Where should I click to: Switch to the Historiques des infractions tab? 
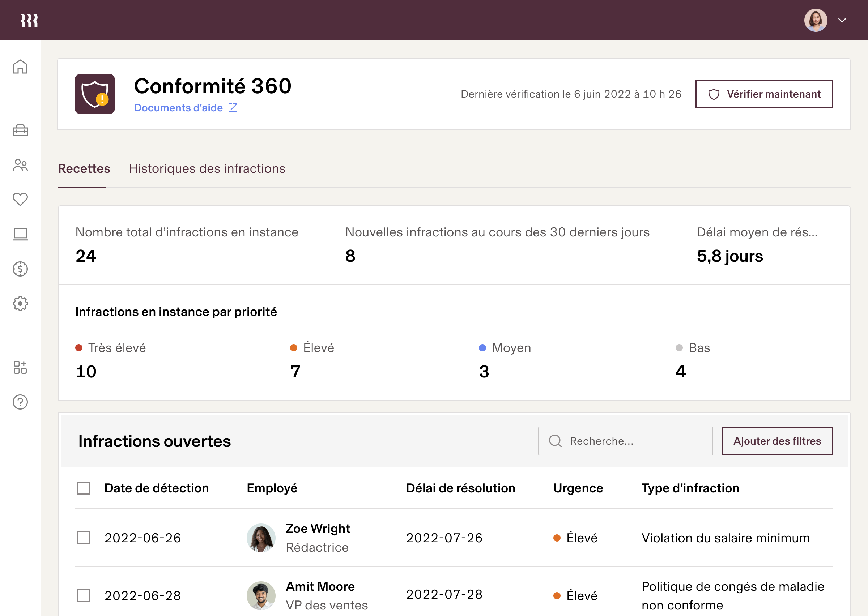point(207,168)
